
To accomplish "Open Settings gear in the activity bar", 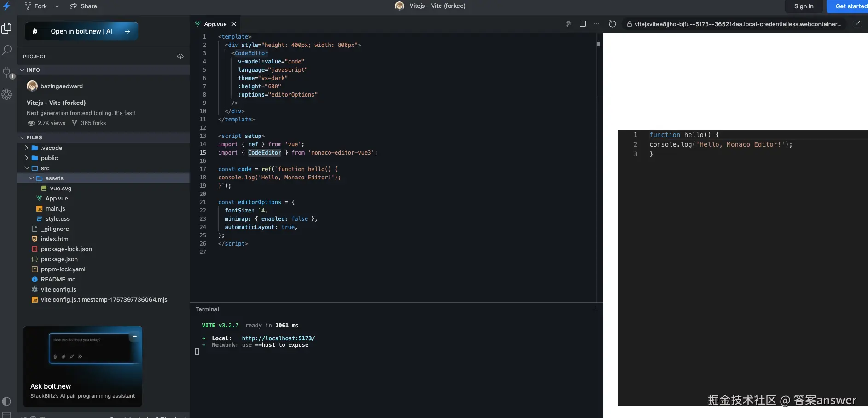I will (x=7, y=94).
